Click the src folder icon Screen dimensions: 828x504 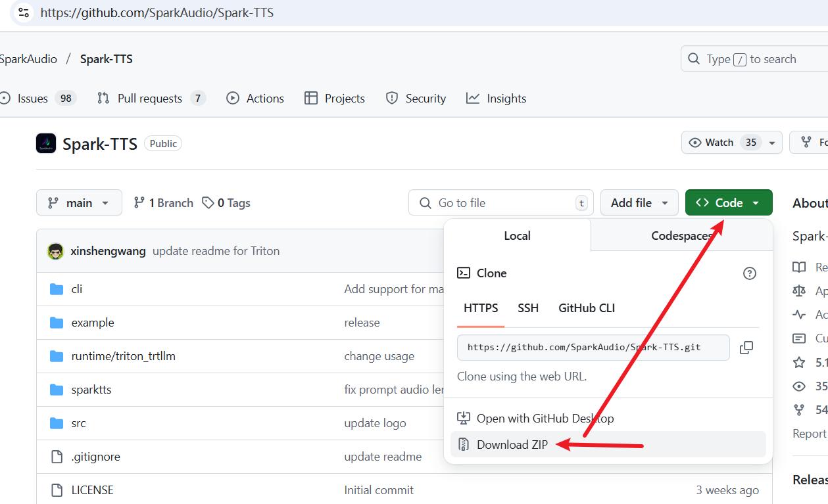coord(57,423)
